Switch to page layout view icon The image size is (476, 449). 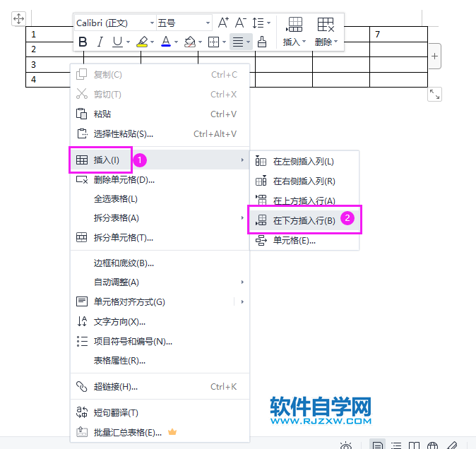pyautogui.click(x=378, y=445)
